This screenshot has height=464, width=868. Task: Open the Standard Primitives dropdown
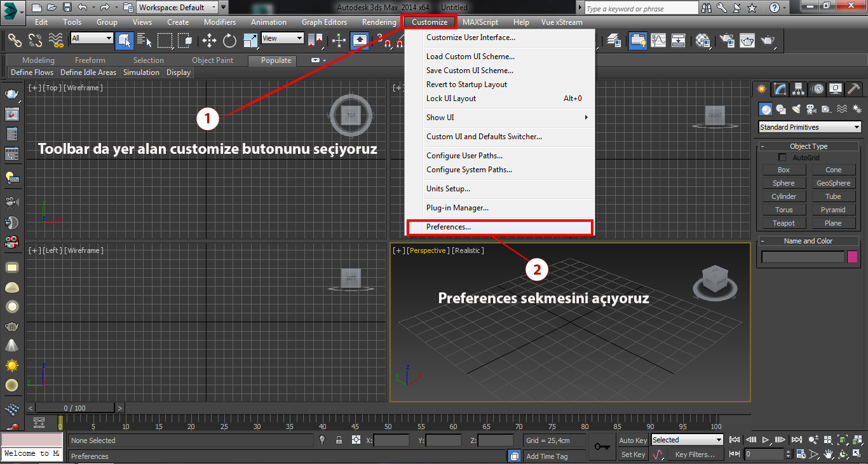pyautogui.click(x=810, y=127)
